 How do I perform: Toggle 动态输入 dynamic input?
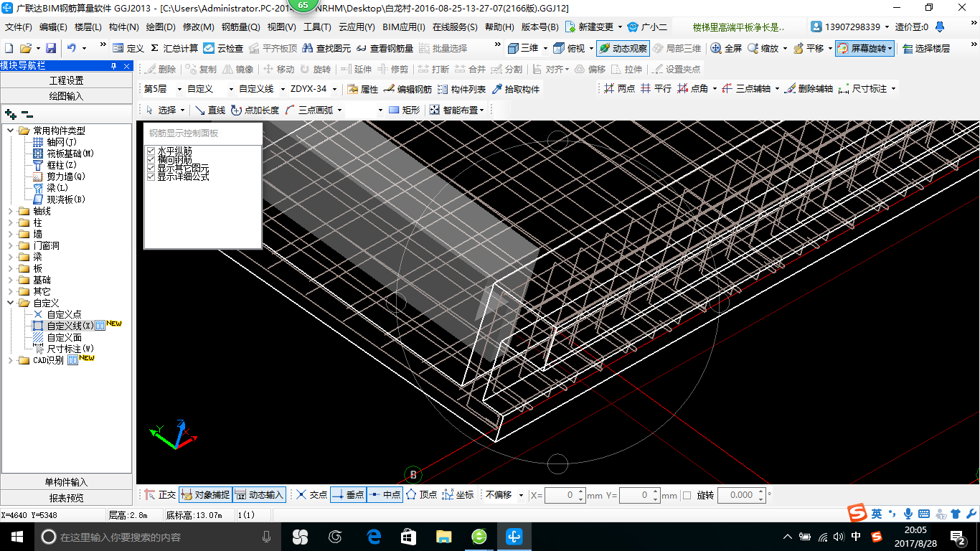tap(260, 494)
